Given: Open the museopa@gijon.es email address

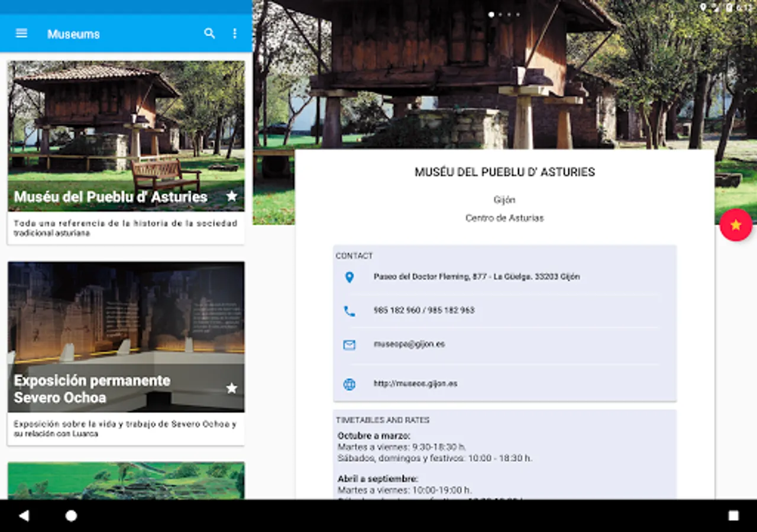Looking at the screenshot, I should point(409,344).
